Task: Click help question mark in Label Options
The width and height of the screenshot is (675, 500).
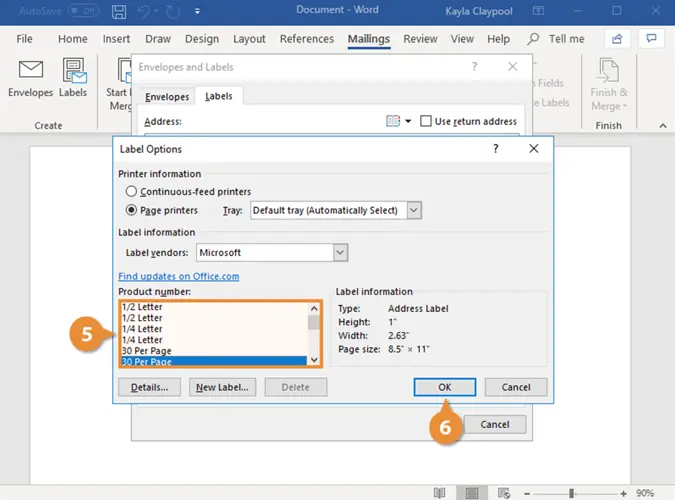Action: tap(495, 149)
